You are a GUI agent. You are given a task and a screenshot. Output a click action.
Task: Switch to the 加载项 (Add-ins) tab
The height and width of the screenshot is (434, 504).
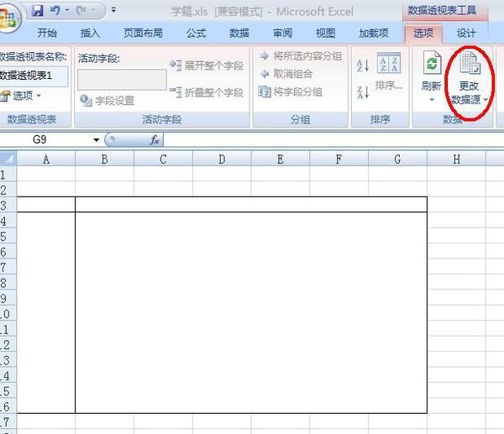click(x=374, y=33)
